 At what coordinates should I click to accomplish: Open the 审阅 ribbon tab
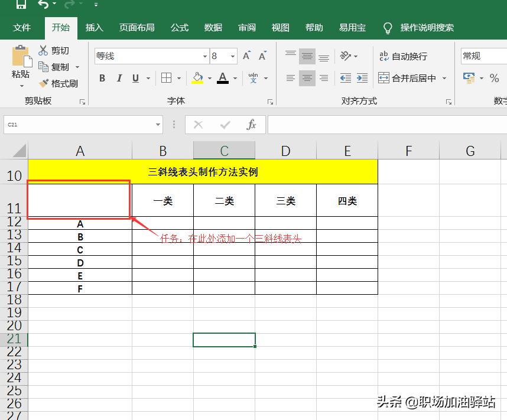pos(246,27)
